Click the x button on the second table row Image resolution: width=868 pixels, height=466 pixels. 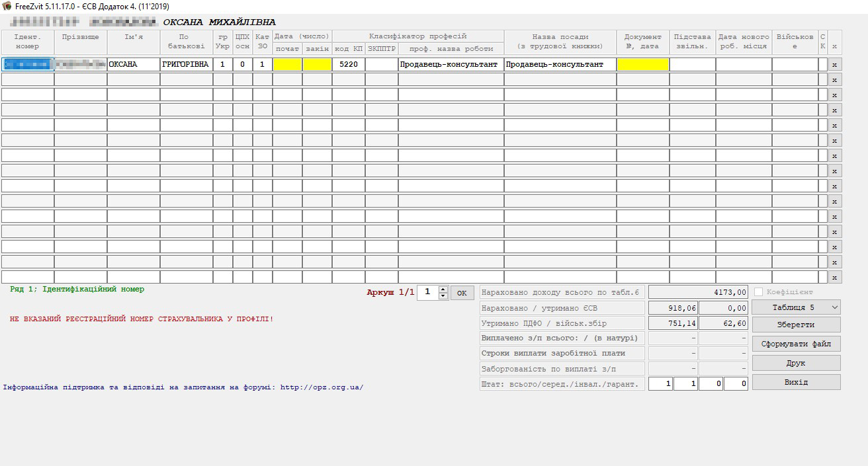(834, 80)
